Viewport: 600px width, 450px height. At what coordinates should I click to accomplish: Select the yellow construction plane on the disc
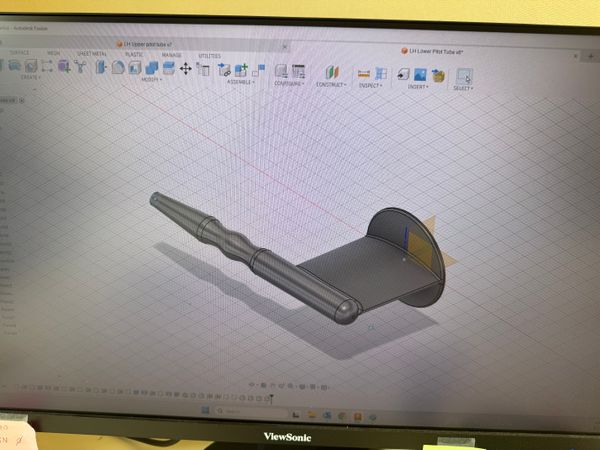pyautogui.click(x=422, y=247)
